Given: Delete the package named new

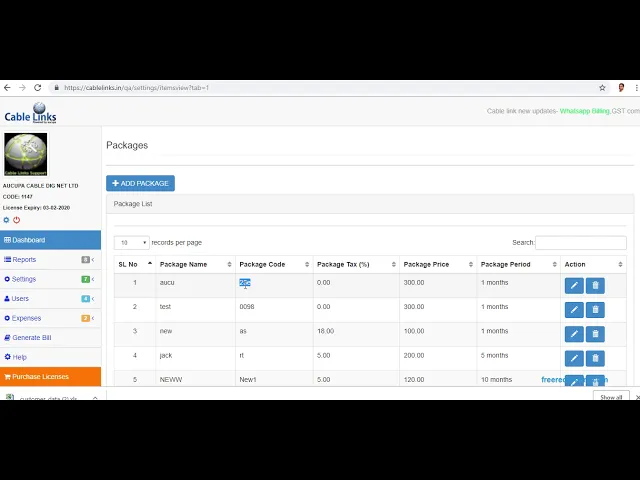Looking at the screenshot, I should pyautogui.click(x=595, y=334).
